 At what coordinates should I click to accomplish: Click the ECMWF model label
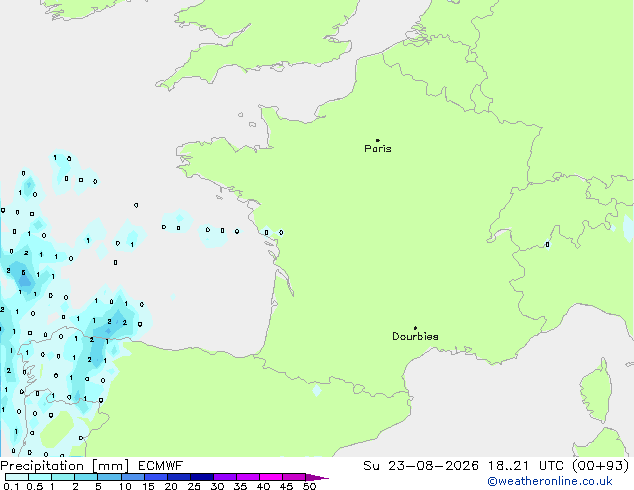point(161,466)
